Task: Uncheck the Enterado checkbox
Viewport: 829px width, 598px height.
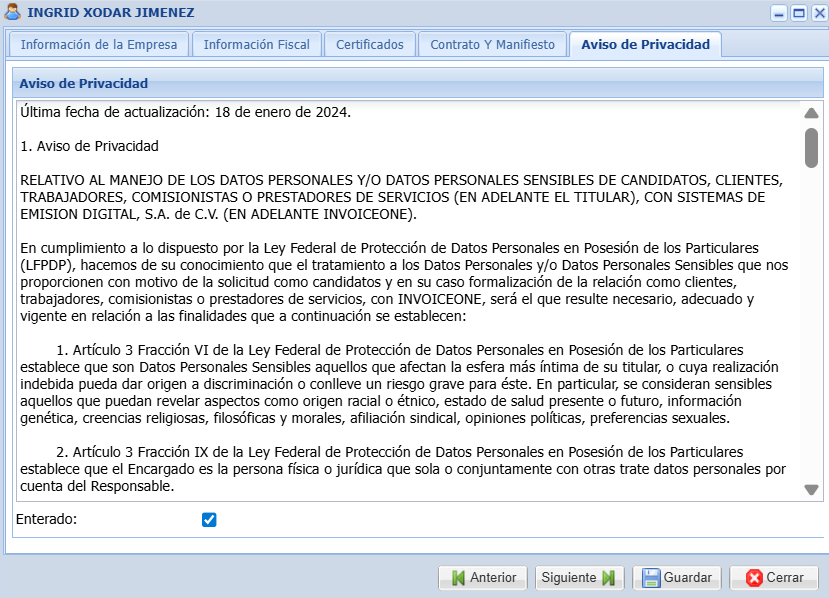Action: tap(209, 519)
